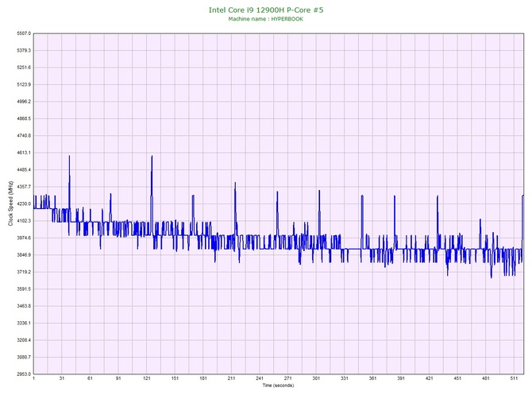The image size is (532, 399).
Task: Click the 4868.5 y-axis value
Action: click(24, 119)
